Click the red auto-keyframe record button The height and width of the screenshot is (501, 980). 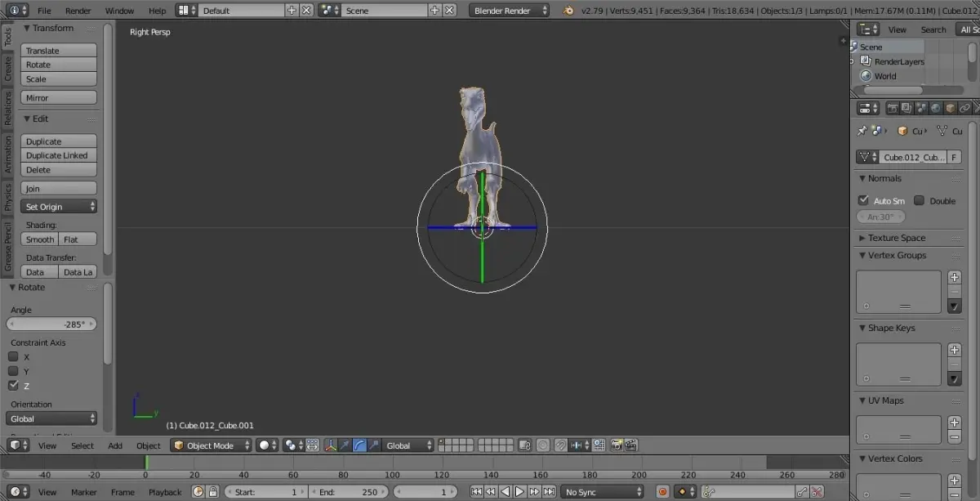coord(662,492)
